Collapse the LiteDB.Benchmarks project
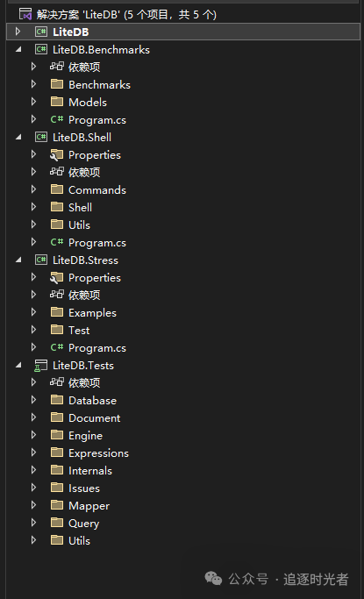Viewport: 364px width, 599px height. point(18,49)
